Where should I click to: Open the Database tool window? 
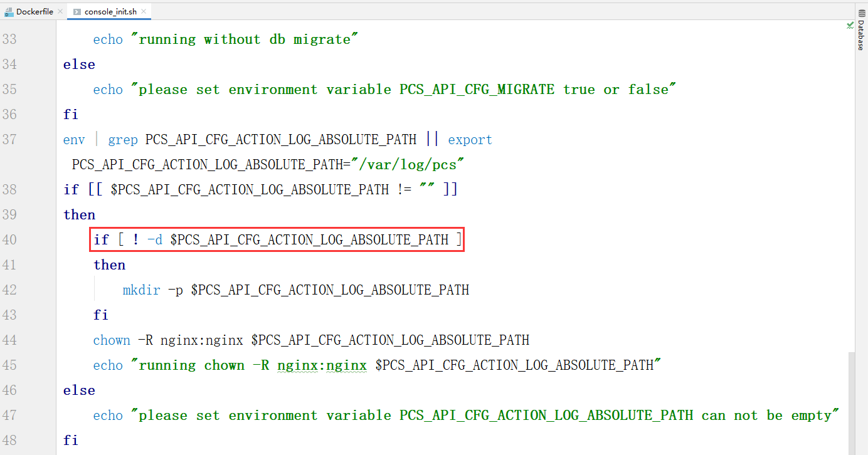pos(861,30)
